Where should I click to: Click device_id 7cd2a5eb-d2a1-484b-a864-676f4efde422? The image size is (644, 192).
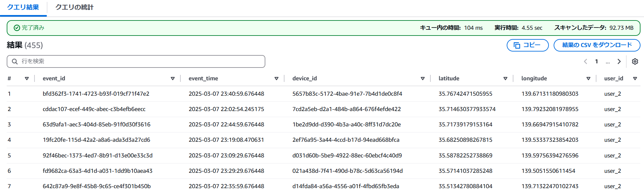(x=347, y=109)
